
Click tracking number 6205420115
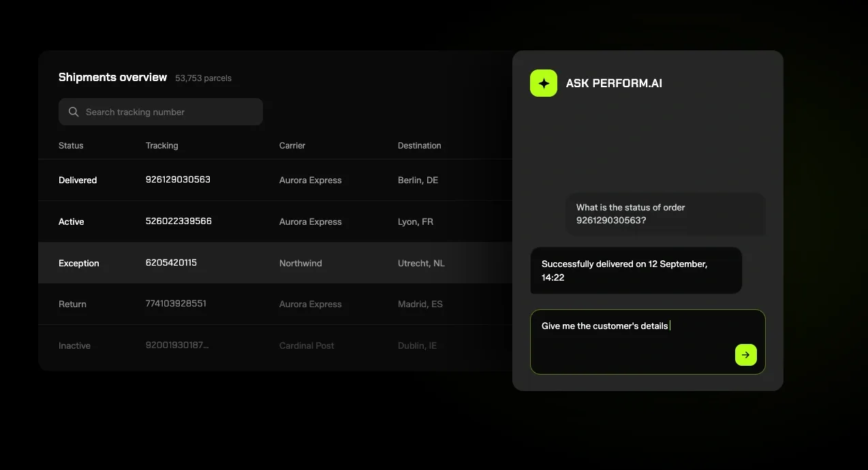coord(171,263)
